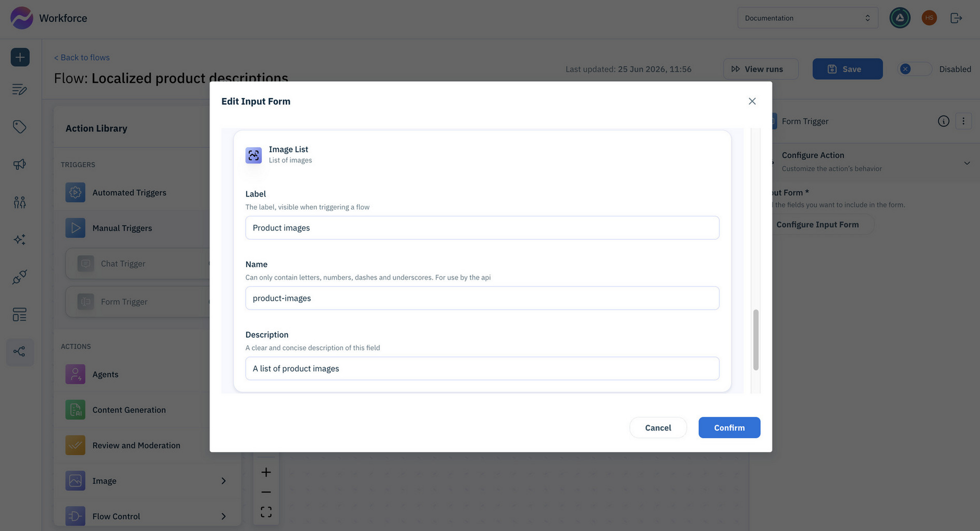Click the Workforce logo icon
This screenshot has width=980, height=531.
[21, 18]
